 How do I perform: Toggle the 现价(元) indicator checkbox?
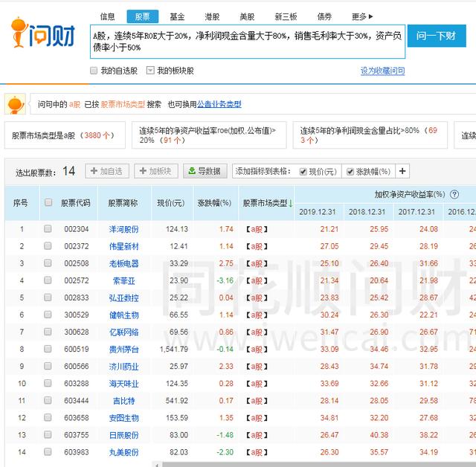(303, 172)
